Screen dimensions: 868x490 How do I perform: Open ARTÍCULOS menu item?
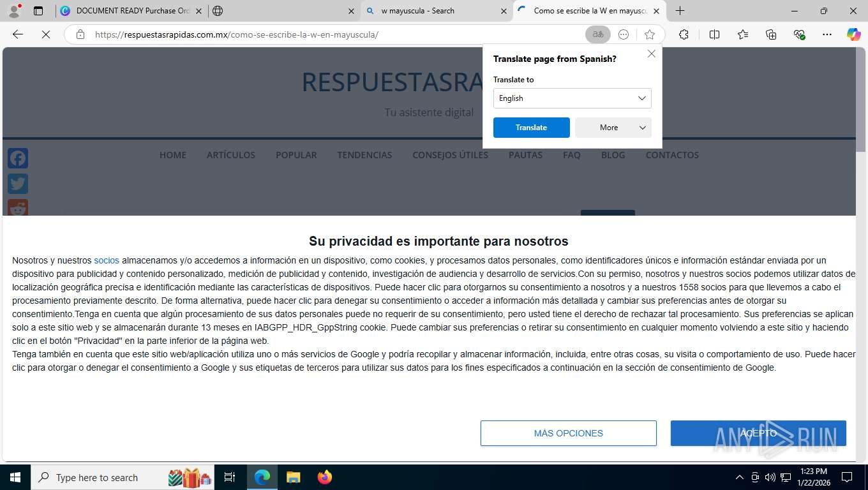coord(231,155)
